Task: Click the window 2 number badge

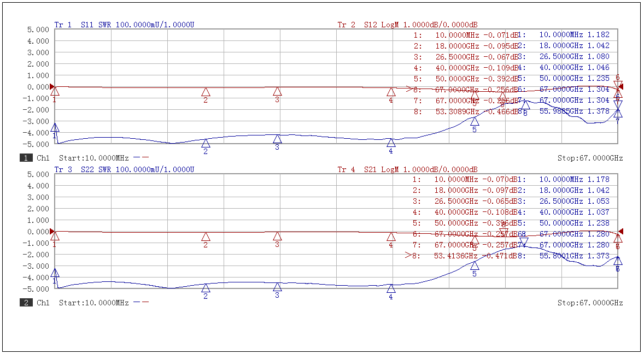Action: pos(26,303)
